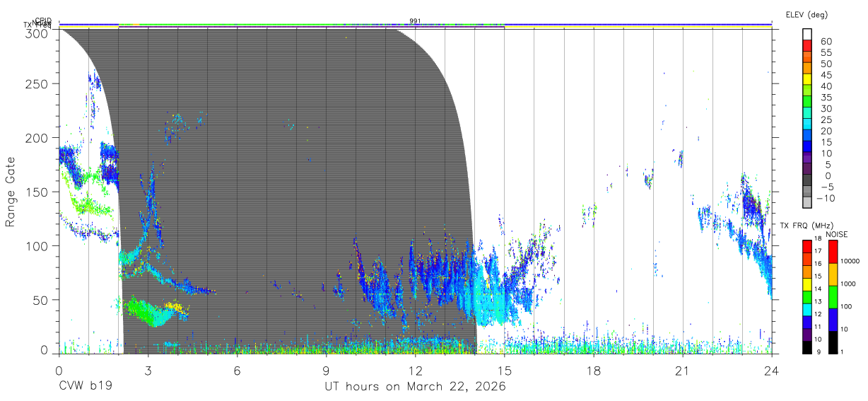
Task: Click the '200' tick on Range Gate axis
Action: click(x=38, y=137)
